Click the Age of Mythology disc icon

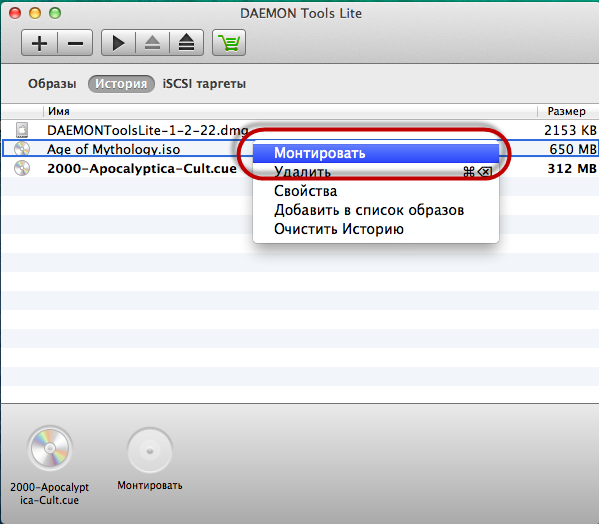pos(22,149)
